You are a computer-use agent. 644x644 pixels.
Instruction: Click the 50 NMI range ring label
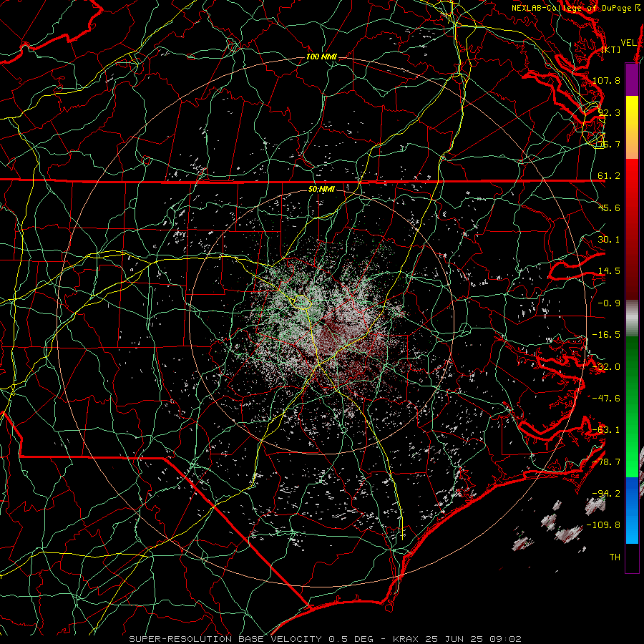click(321, 190)
